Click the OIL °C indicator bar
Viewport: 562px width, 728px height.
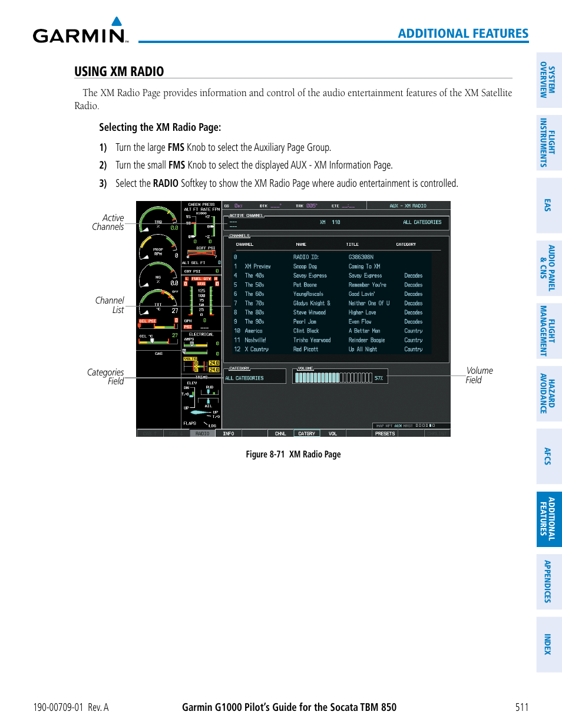158,338
